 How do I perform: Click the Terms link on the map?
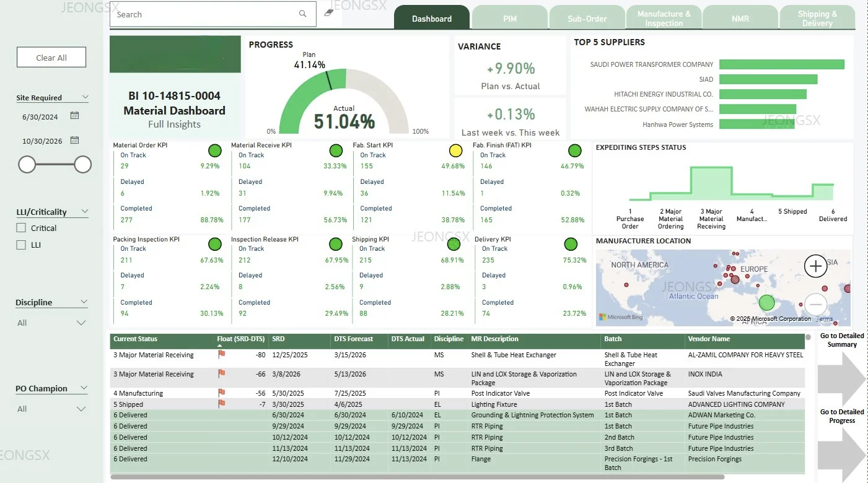825,319
